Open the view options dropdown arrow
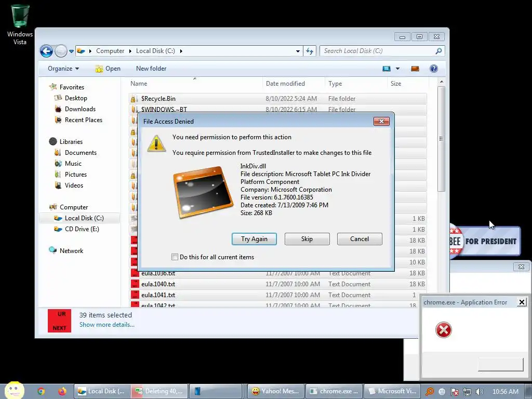 [x=397, y=69]
